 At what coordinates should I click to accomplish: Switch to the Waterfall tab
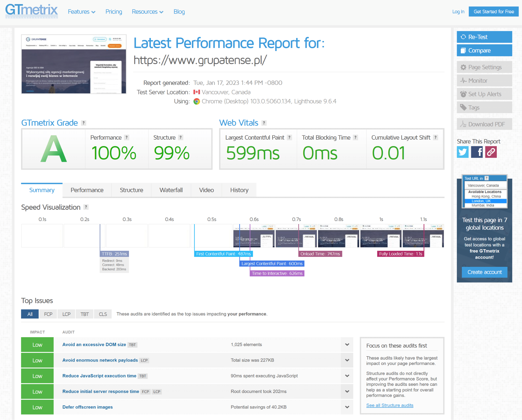(171, 190)
